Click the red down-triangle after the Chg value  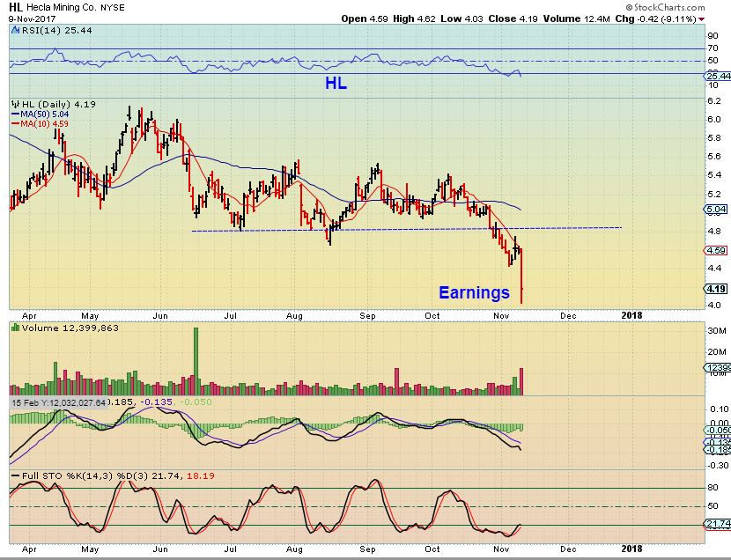[x=702, y=19]
